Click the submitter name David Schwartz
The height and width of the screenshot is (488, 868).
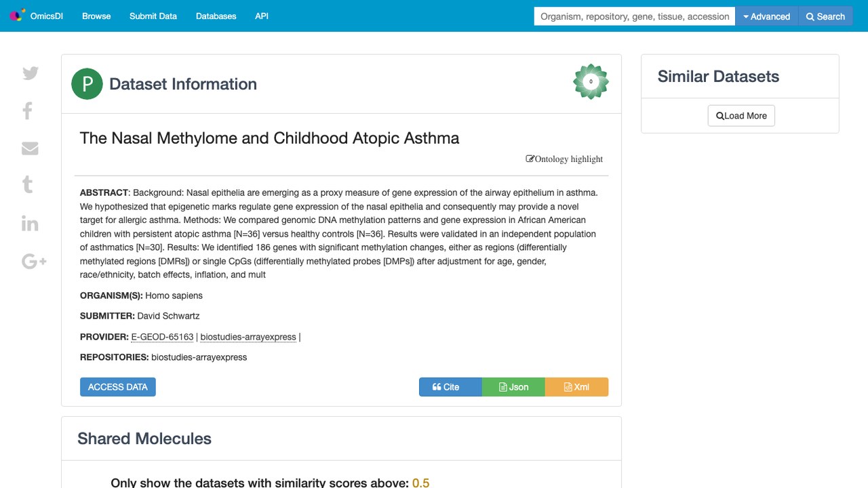click(168, 316)
